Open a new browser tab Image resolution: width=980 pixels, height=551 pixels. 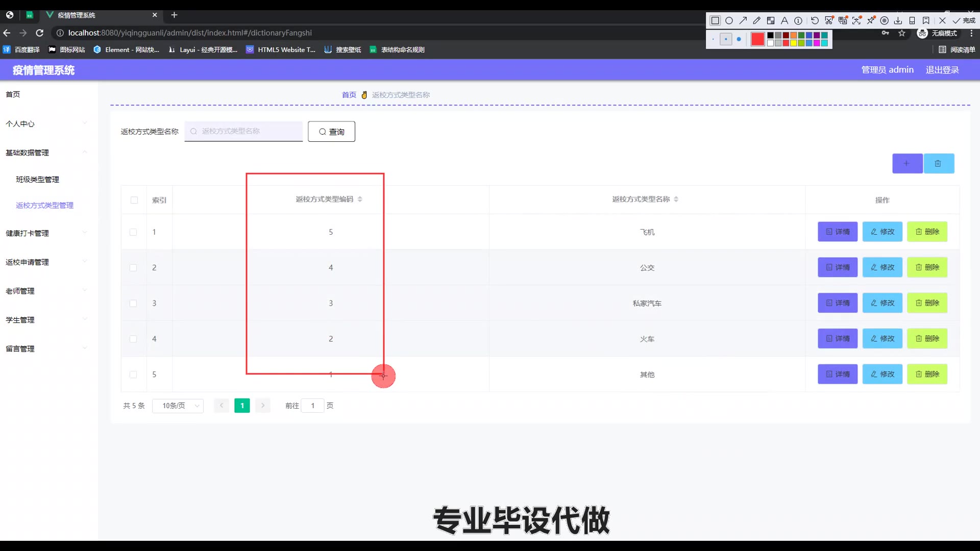[174, 15]
